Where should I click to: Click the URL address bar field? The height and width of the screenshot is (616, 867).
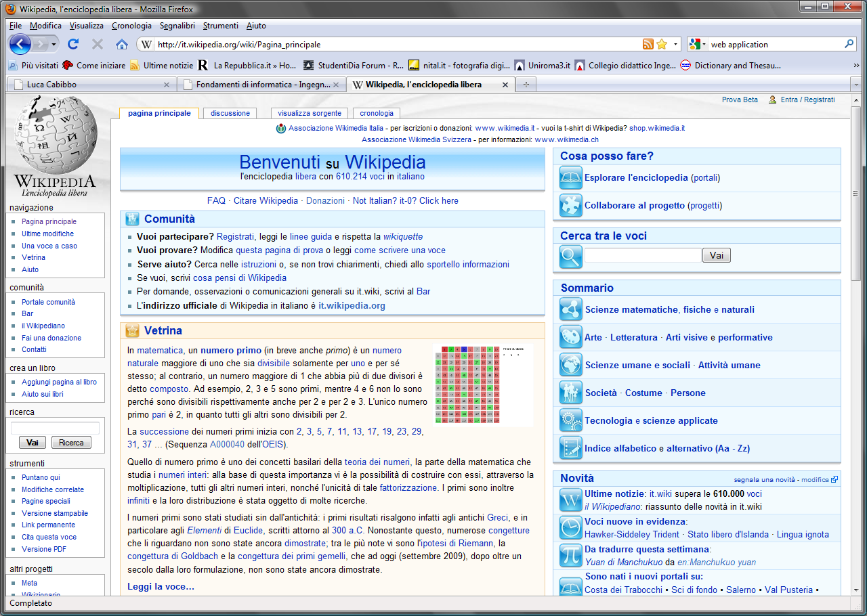point(398,44)
